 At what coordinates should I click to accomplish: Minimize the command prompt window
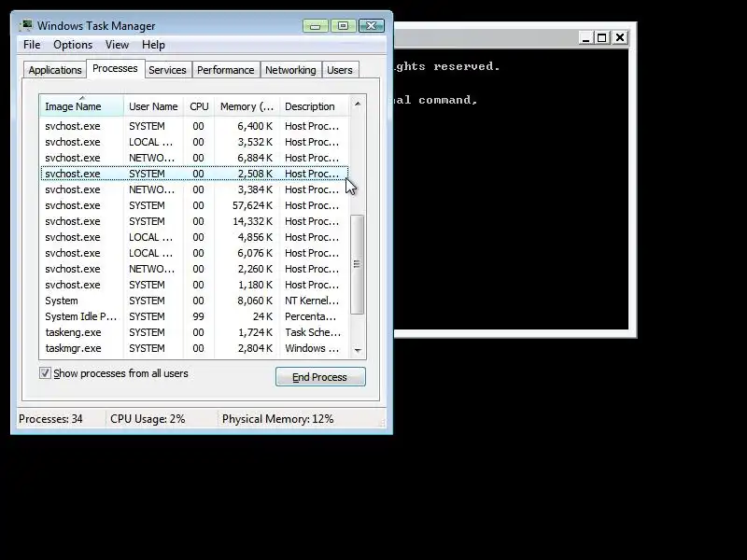click(586, 37)
